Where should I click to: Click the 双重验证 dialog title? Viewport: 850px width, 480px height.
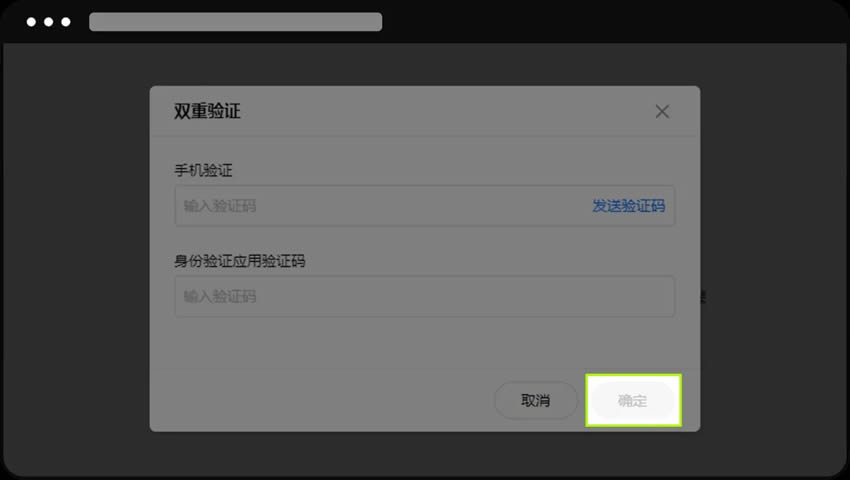(207, 111)
